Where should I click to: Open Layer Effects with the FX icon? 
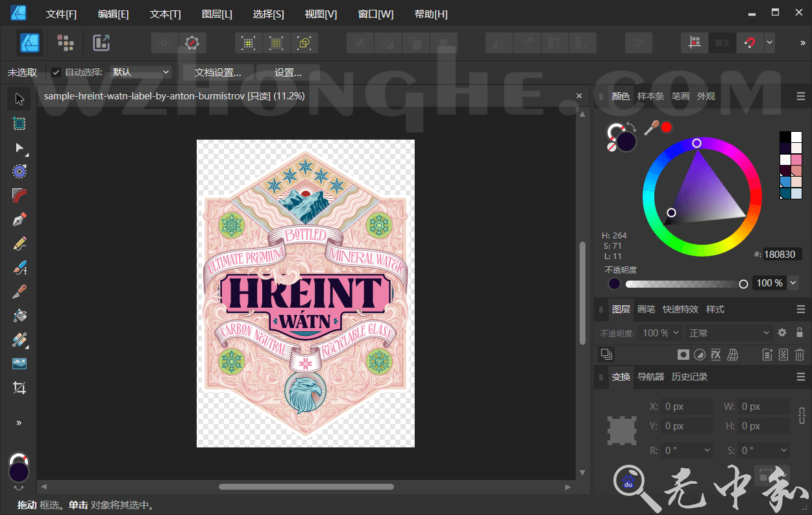pyautogui.click(x=715, y=355)
